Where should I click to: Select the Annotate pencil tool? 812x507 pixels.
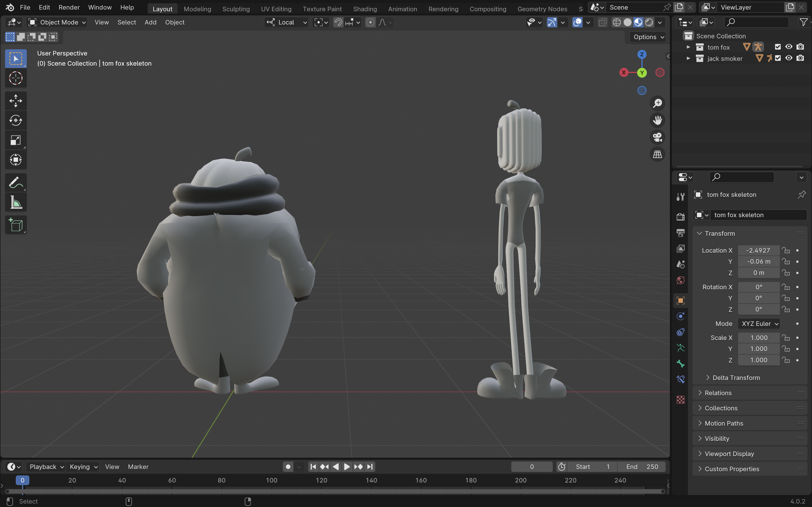coord(16,183)
